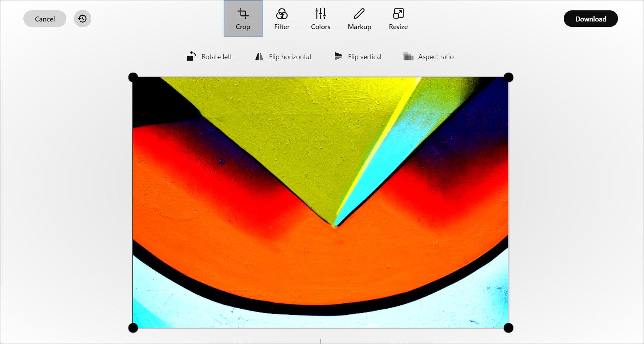Viewport: 644px width, 344px height.
Task: Click the bottom-left crop corner handle
Action: [133, 328]
